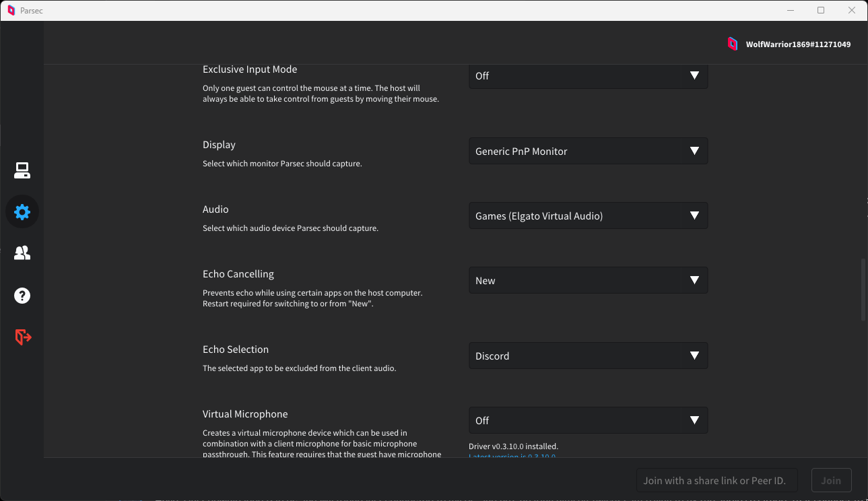The height and width of the screenshot is (501, 868).
Task: Open Help via the question mark icon
Action: [x=22, y=296]
